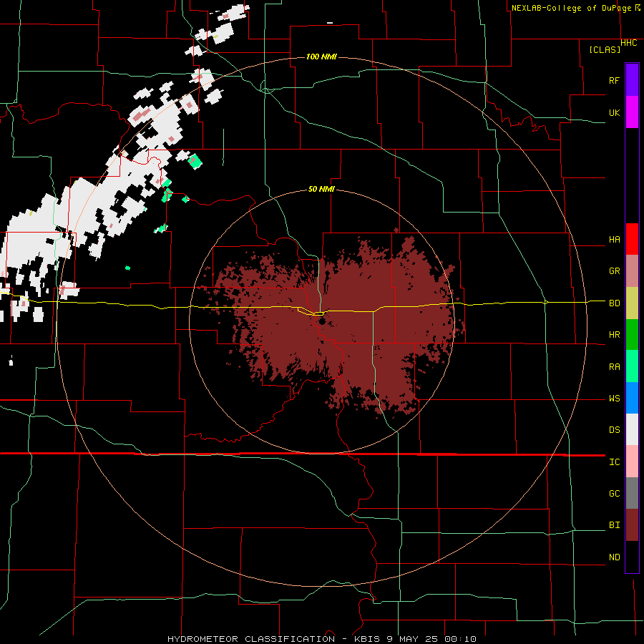Click the bright green RA swatch
Screen dimensions: 644x644
[x=632, y=366]
